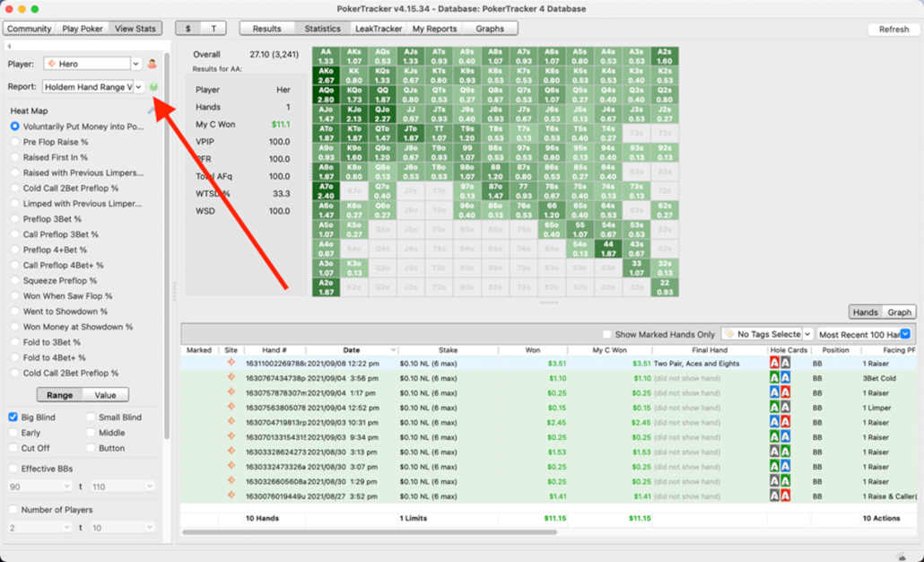Open the My Reports tab
Screen dimensions: 924x562
click(x=434, y=29)
